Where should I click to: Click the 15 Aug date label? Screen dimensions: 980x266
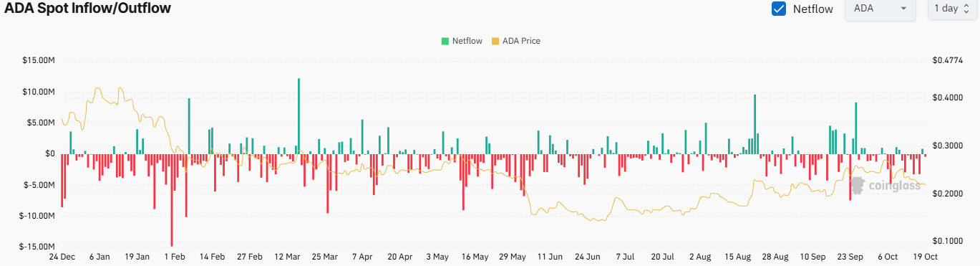(738, 257)
